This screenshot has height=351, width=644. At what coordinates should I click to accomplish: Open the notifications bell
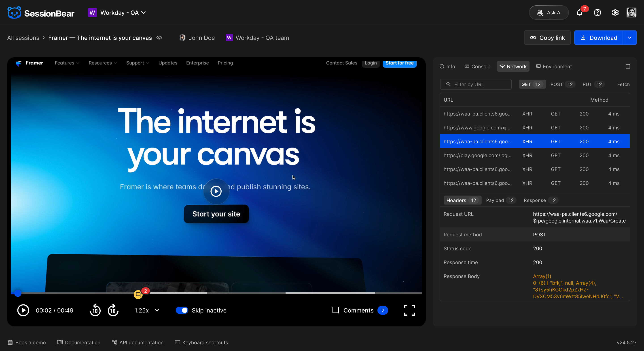[x=580, y=13]
